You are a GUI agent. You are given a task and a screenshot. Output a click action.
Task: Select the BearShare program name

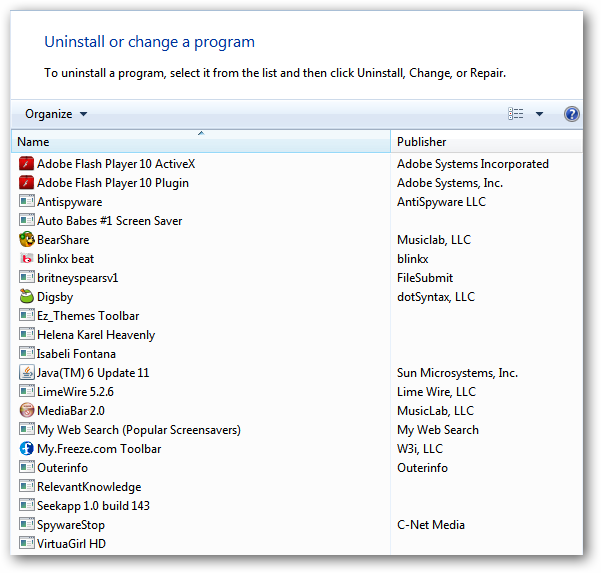[63, 240]
